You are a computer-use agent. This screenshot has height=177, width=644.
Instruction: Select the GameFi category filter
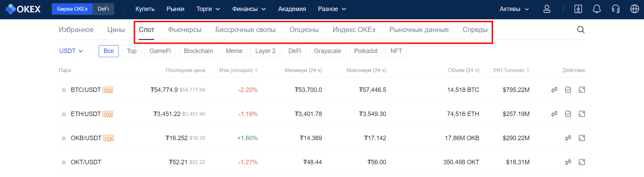[160, 51]
